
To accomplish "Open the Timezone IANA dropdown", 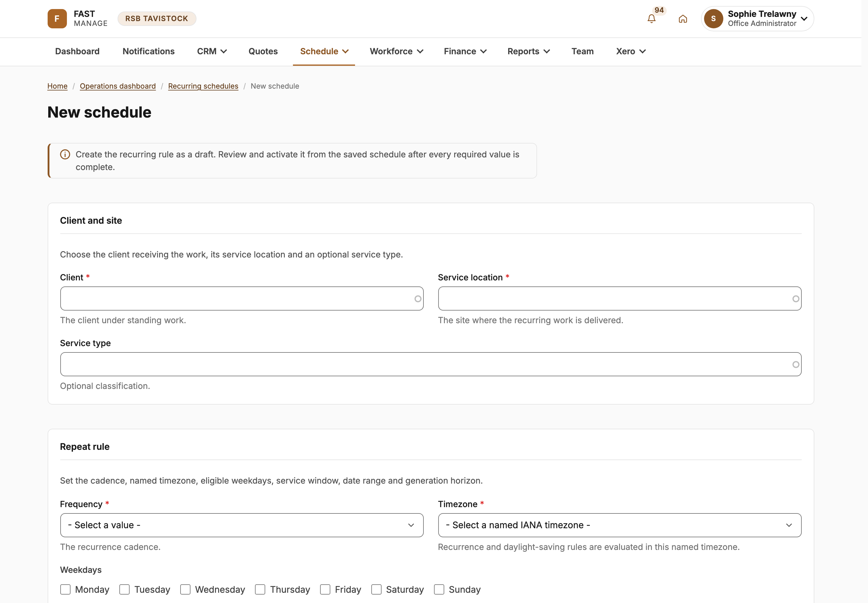I will [619, 525].
